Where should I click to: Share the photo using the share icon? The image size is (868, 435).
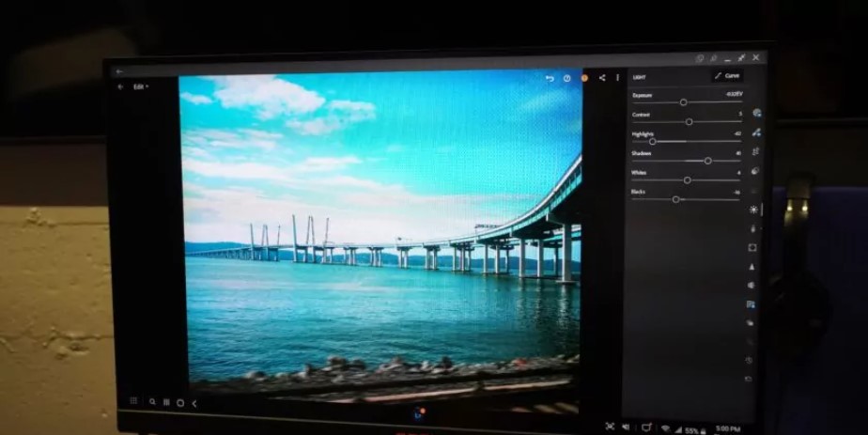point(602,78)
